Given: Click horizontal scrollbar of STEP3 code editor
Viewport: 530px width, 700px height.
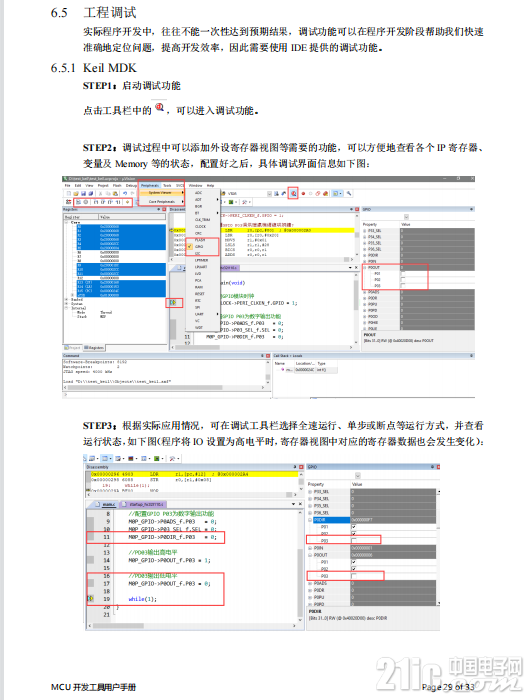Looking at the screenshot, I should coord(191,626).
